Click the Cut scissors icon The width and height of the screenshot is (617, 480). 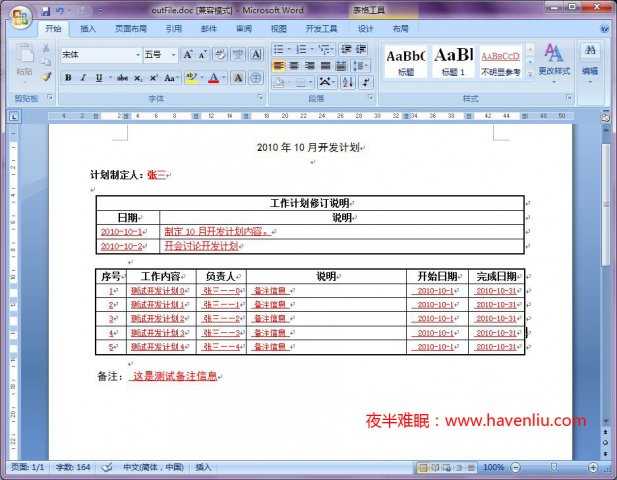pyautogui.click(x=46, y=48)
